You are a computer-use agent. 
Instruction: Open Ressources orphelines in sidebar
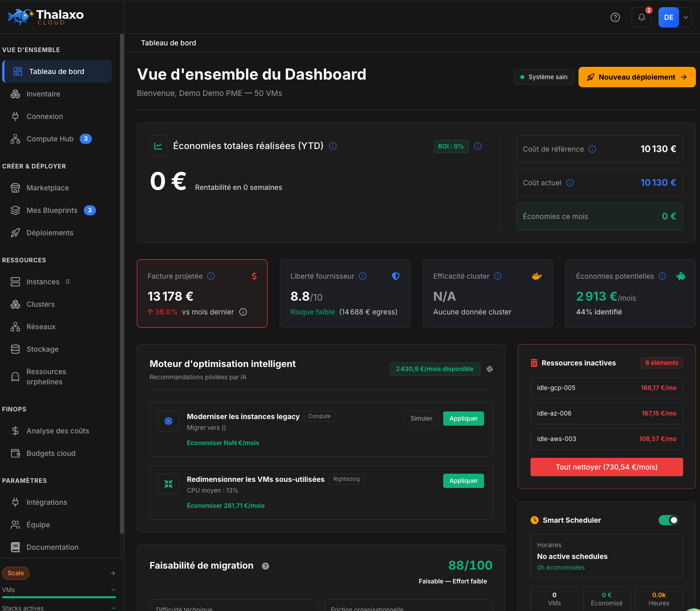pos(57,377)
